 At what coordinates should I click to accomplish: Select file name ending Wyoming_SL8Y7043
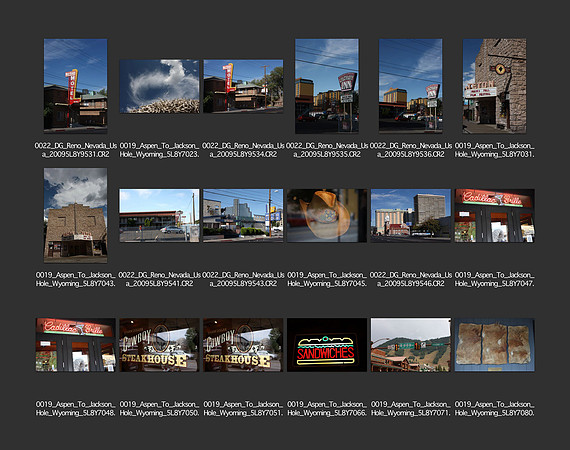(76, 279)
